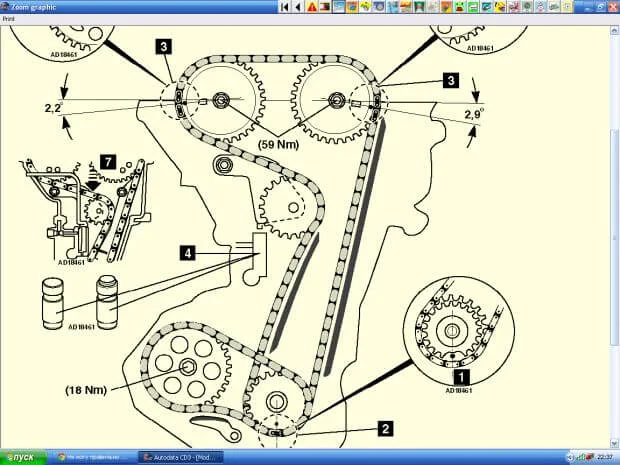Click the Zoom graphic title bar icon
The image size is (620, 465).
point(6,5)
